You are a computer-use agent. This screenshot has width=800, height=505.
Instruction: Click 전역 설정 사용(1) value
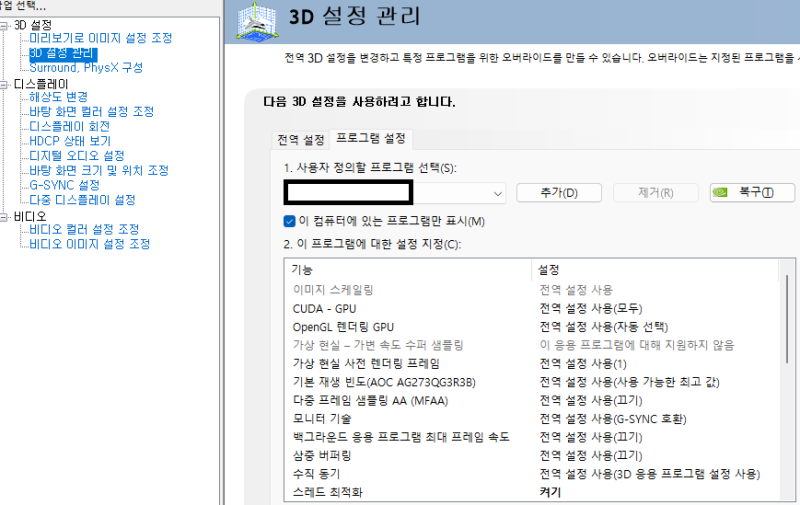coord(583,364)
